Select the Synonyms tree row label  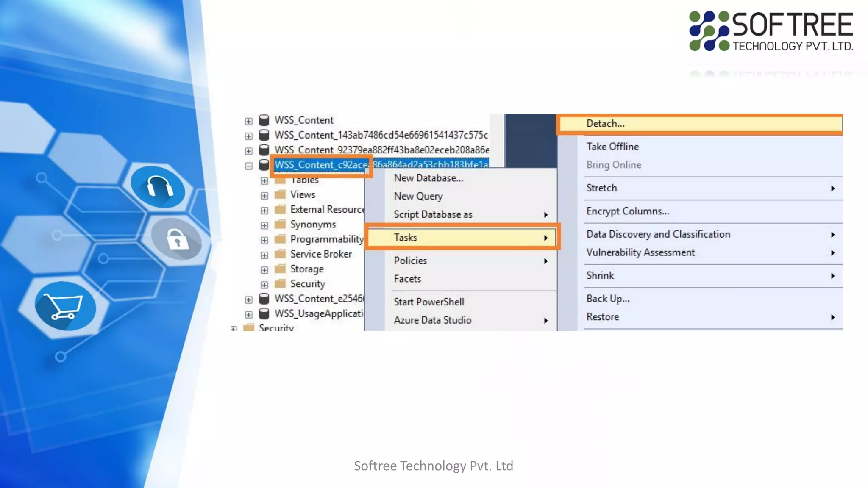tap(313, 225)
